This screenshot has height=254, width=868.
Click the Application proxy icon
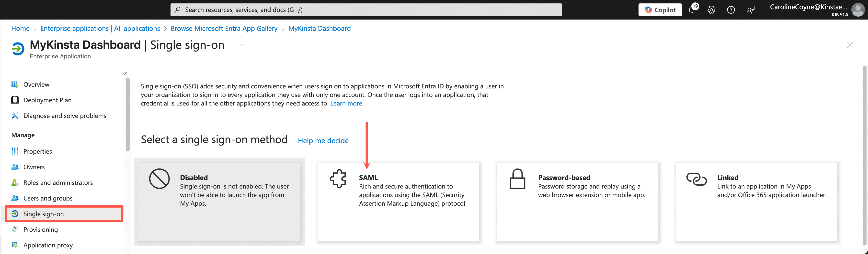[x=15, y=245]
